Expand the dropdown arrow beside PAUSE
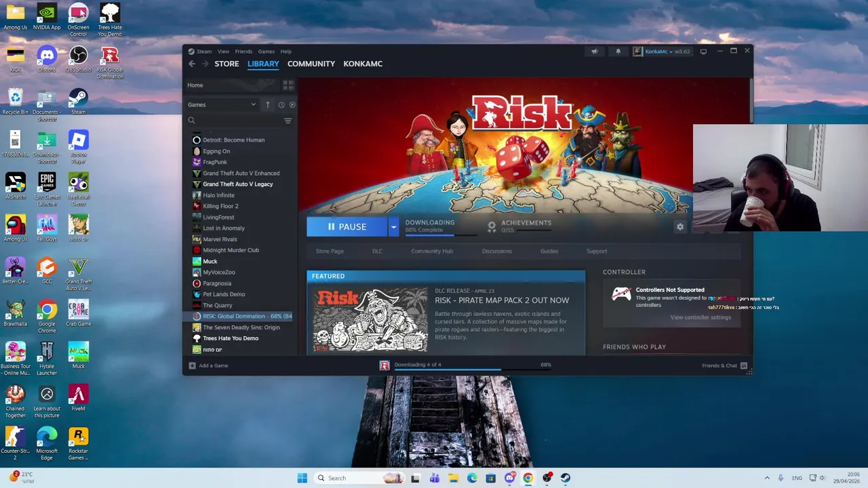Screen dimensions: 868x488 (393, 227)
